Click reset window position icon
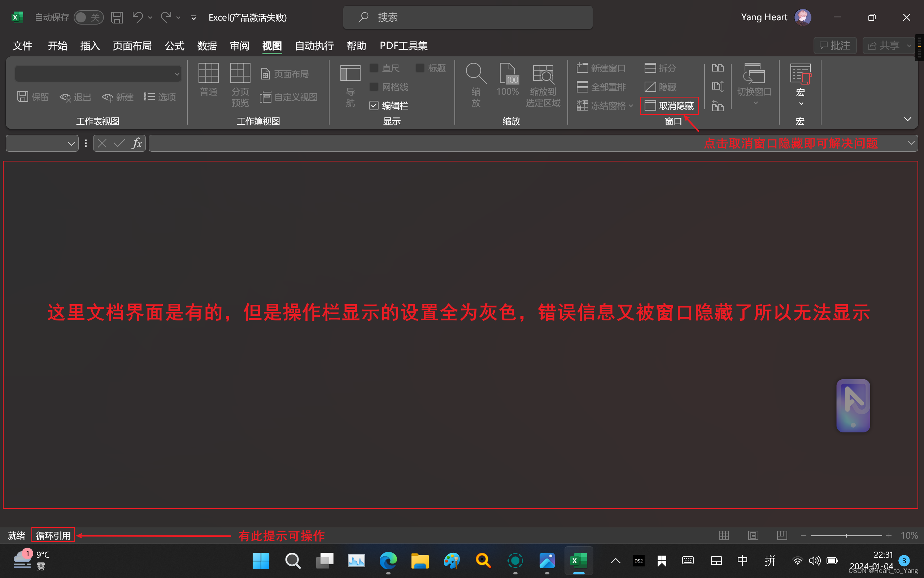 click(x=718, y=105)
